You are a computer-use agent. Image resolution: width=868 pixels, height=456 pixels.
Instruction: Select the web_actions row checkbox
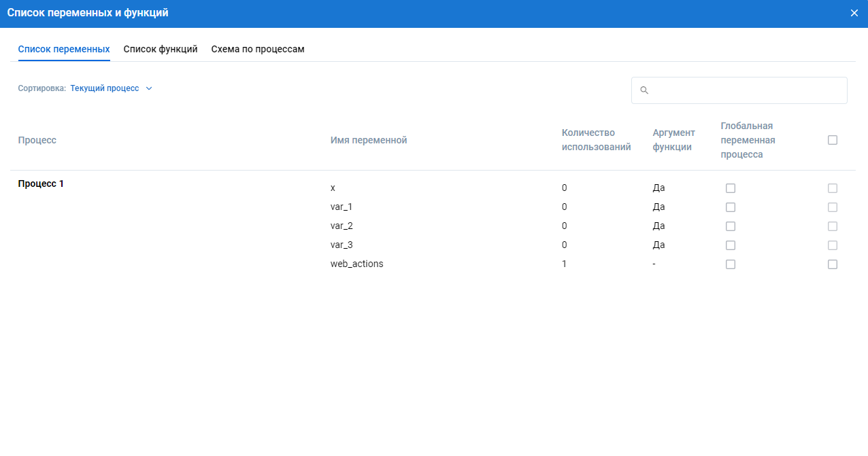coord(833,264)
